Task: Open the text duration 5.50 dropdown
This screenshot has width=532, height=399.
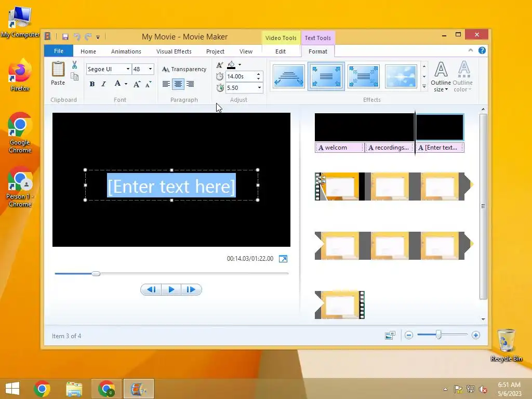Action: (x=260, y=88)
